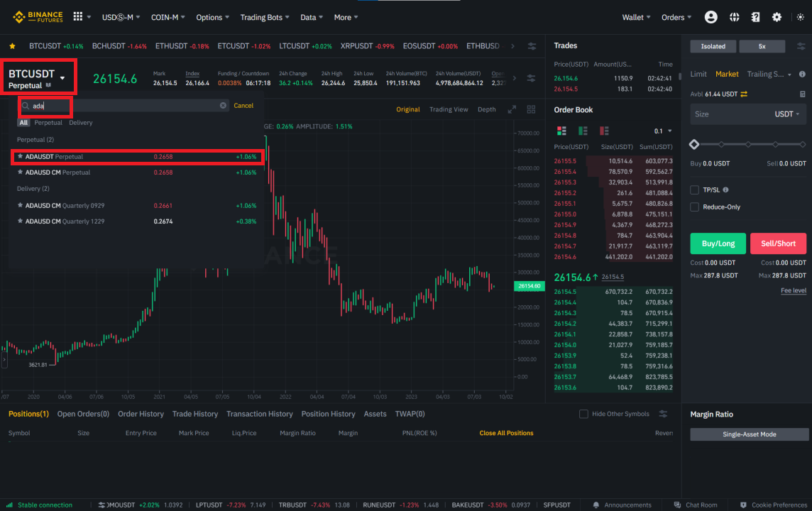This screenshot has width=812, height=511.
Task: Click the Single-Asset Mode button
Action: coord(749,434)
